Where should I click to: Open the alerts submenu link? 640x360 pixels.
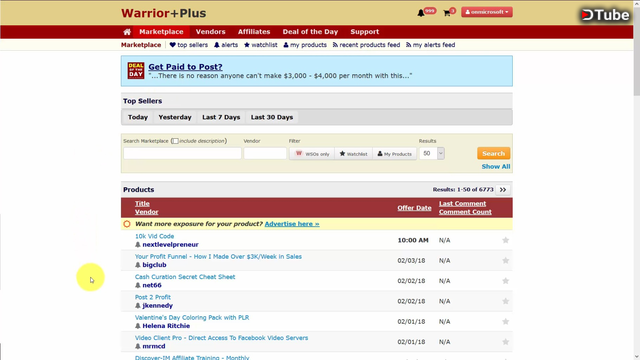coord(226,45)
